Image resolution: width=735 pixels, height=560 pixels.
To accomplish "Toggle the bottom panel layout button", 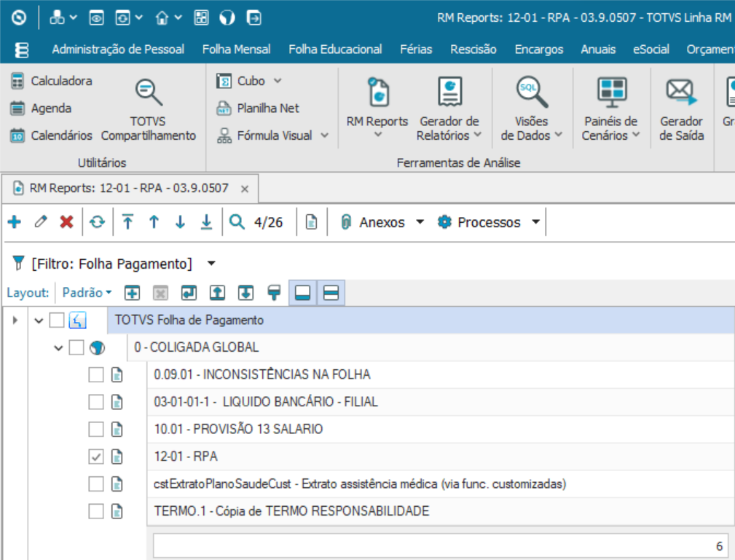I will click(x=303, y=293).
